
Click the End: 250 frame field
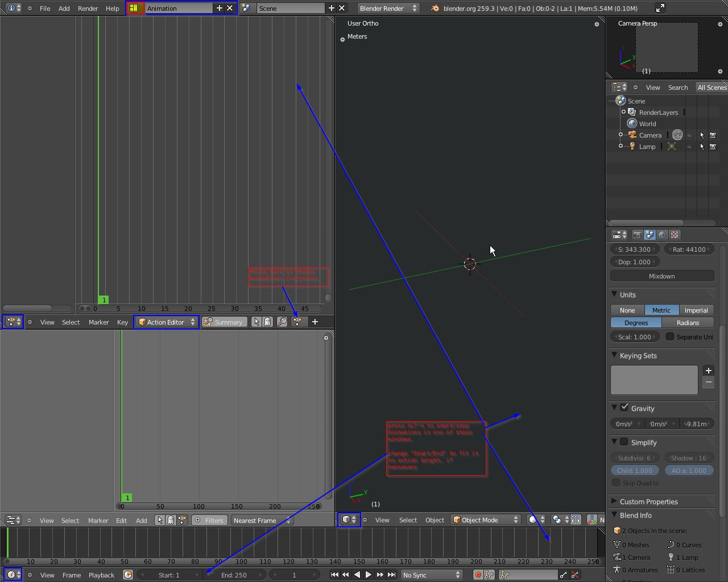(234, 575)
